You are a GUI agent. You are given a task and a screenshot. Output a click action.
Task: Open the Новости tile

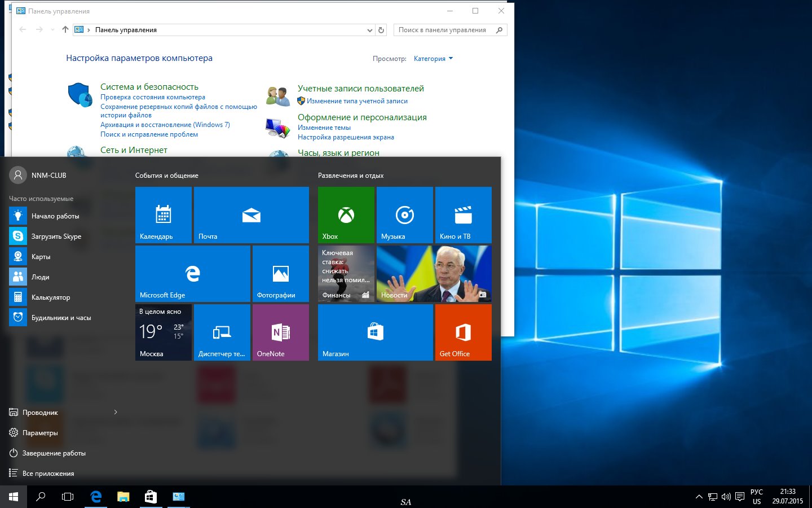point(434,274)
